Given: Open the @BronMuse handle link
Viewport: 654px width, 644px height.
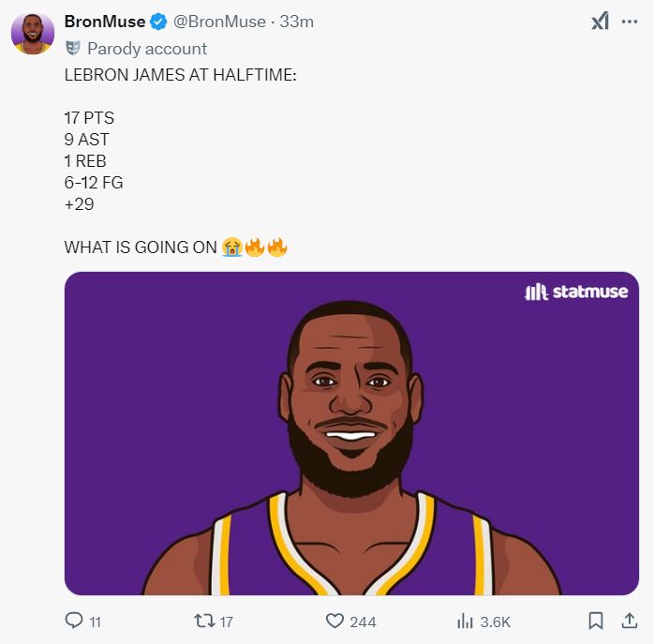Looking at the screenshot, I should click(221, 22).
